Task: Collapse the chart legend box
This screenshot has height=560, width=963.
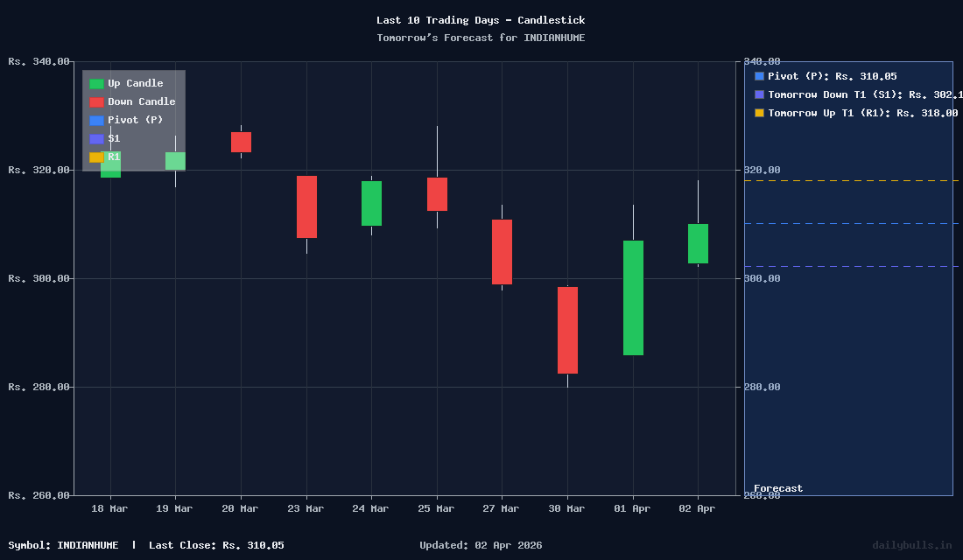Action: (x=133, y=120)
